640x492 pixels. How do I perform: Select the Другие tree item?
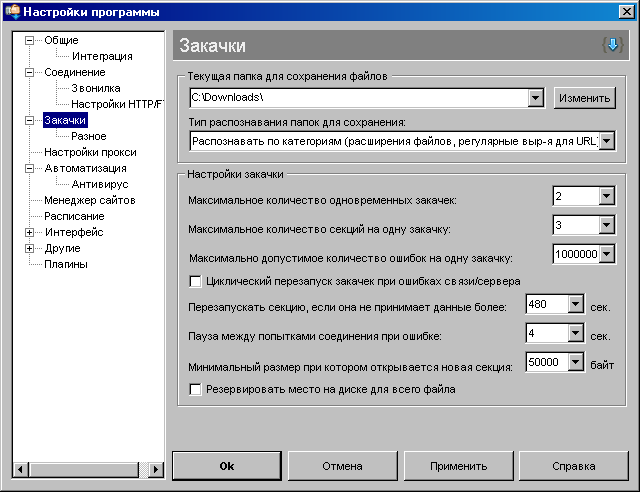(62, 248)
